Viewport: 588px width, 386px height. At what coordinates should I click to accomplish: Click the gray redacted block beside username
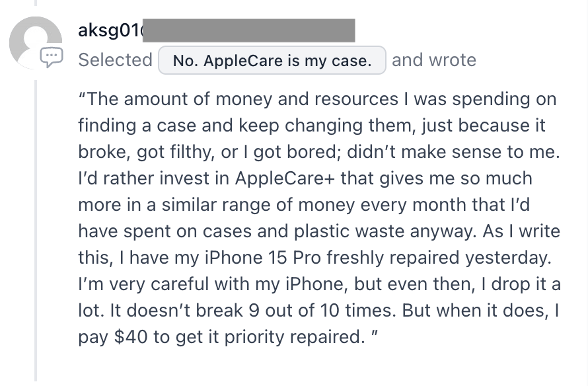coord(248,30)
